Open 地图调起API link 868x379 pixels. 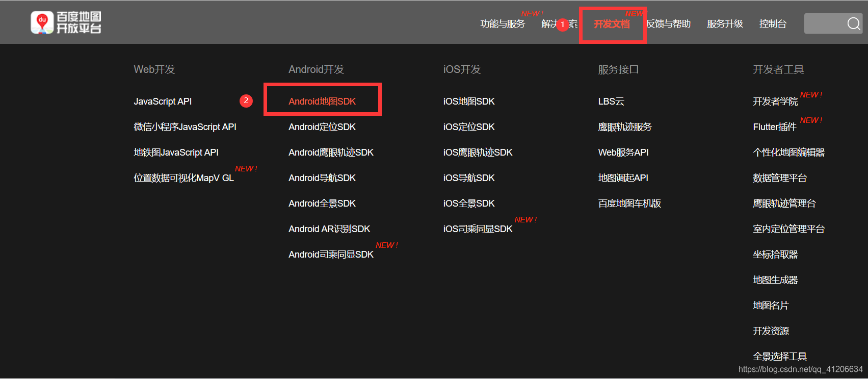pyautogui.click(x=623, y=178)
